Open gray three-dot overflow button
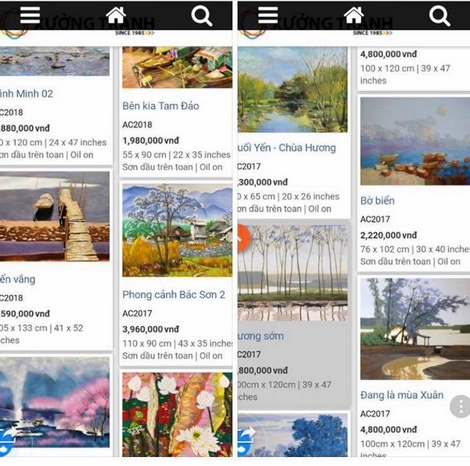 click(460, 406)
